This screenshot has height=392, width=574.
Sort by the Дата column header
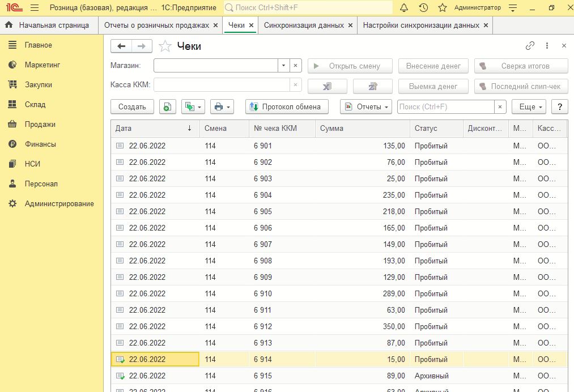click(153, 129)
